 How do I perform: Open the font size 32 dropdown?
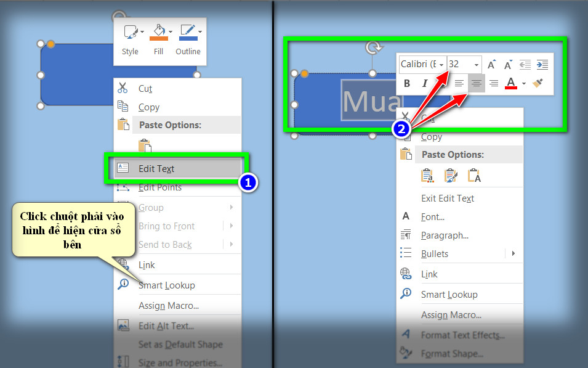pyautogui.click(x=464, y=64)
